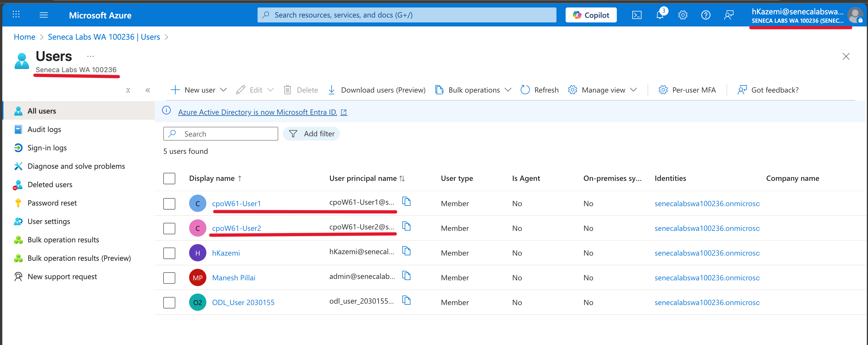Click Manesh Pillai MP avatar
This screenshot has width=868, height=345.
point(197,278)
